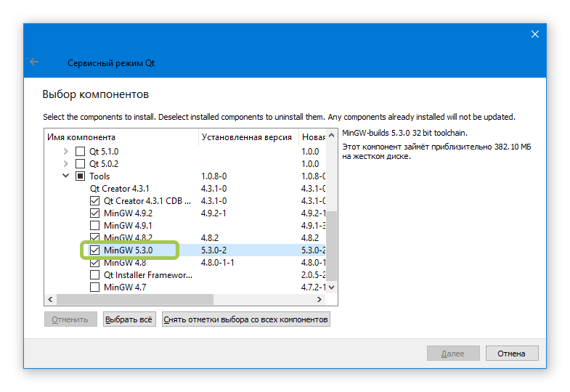Screen dimensions: 570x392
Task: Select the MinGW 4.7 row label
Action: coord(125,287)
